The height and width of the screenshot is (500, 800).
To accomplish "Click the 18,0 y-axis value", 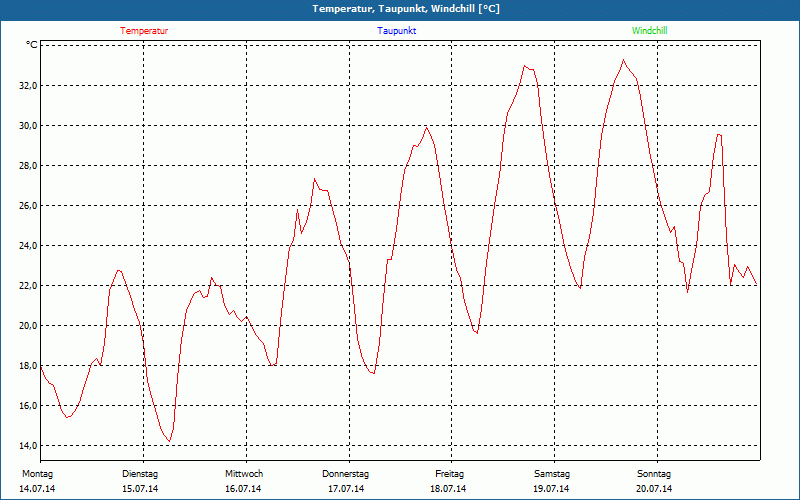I will tap(28, 366).
